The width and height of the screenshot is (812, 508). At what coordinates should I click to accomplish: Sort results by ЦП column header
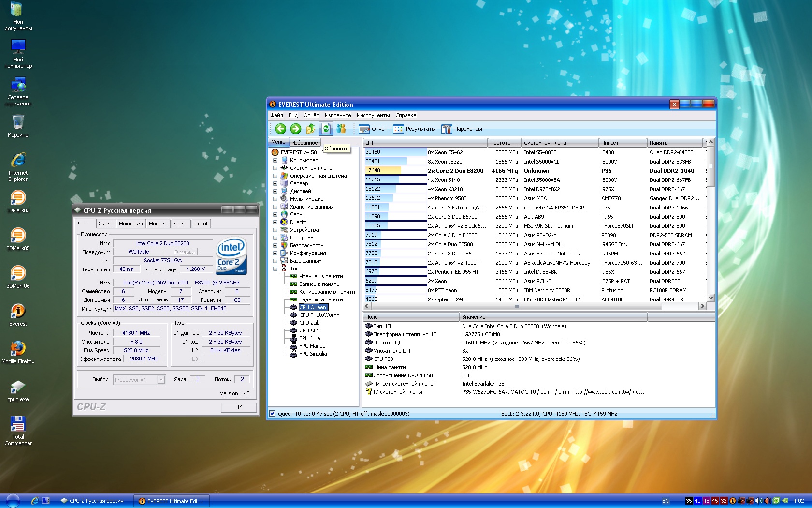click(x=425, y=143)
